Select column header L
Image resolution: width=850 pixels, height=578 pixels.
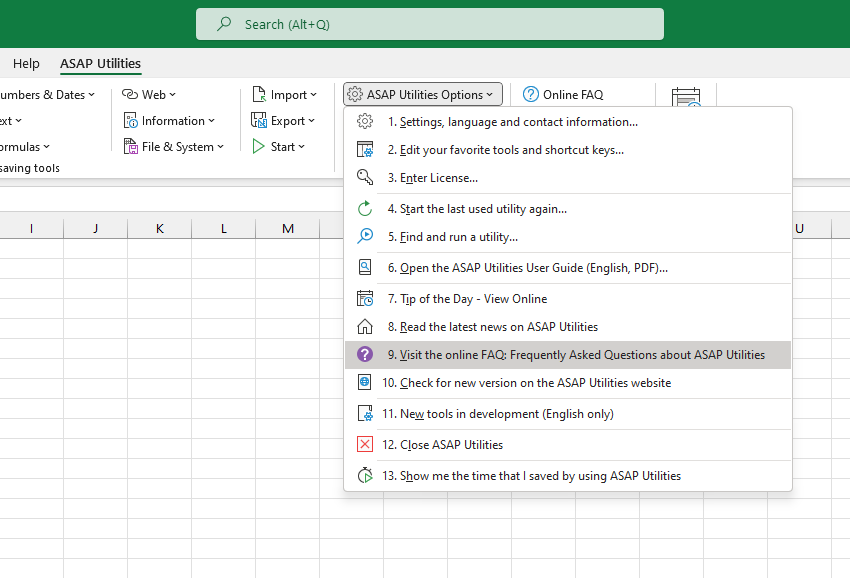(x=223, y=228)
